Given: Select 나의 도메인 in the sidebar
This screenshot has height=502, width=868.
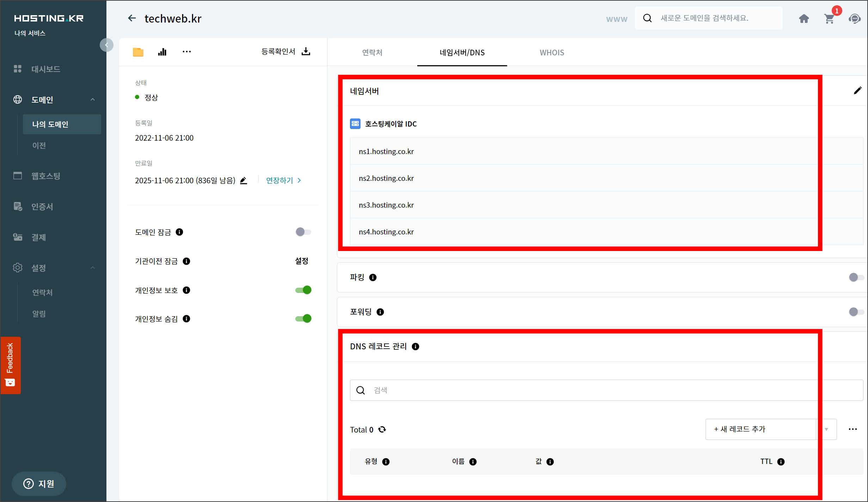Looking at the screenshot, I should 62,124.
